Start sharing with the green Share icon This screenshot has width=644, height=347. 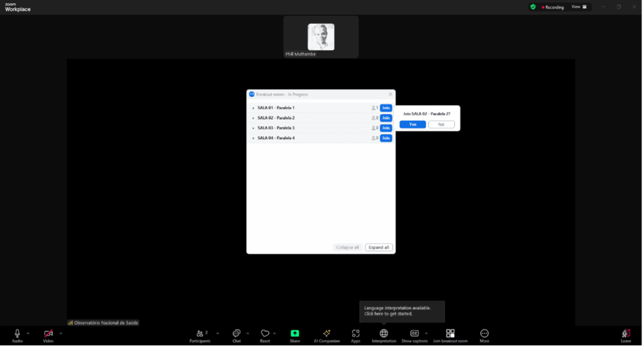pos(295,333)
